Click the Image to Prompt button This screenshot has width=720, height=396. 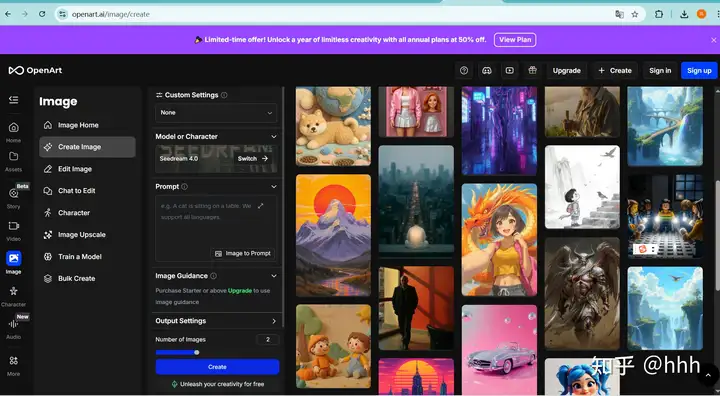click(x=243, y=254)
